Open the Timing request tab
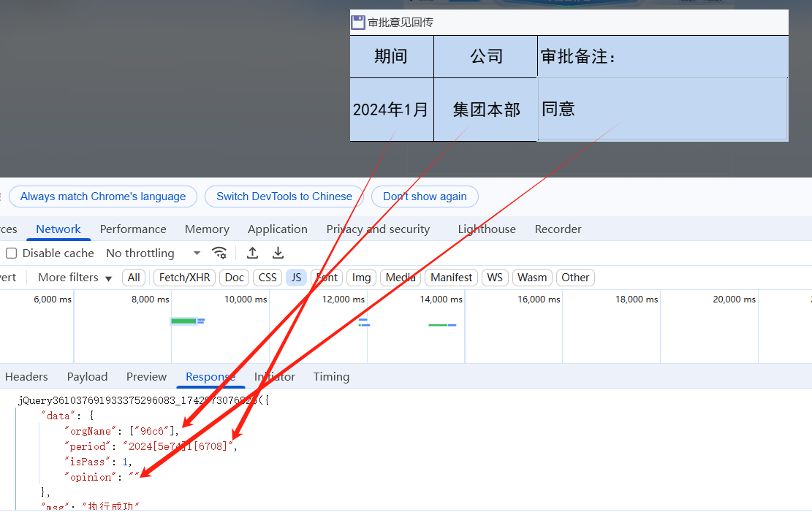Viewport: 812px width, 515px height. coord(331,376)
